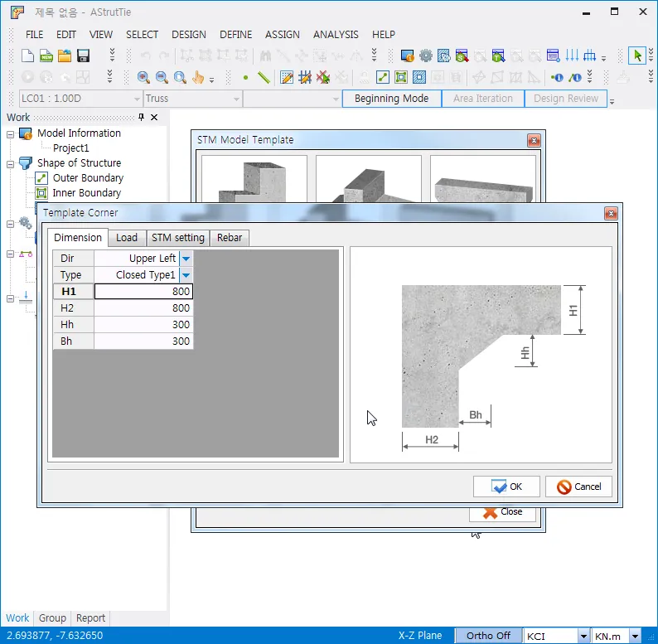Click the green S strut definition icon
Viewport: 658px width, 644px height.
click(x=462, y=56)
